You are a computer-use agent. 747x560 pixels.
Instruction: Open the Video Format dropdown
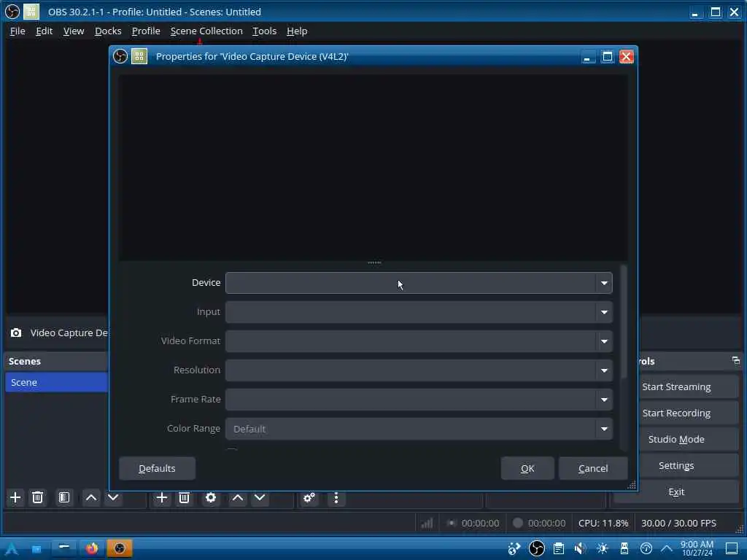419,341
